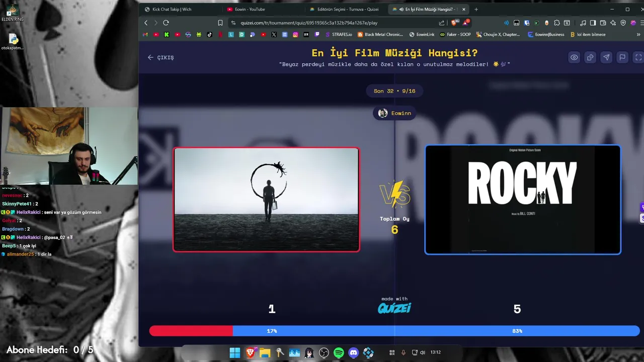Screen dimensions: 644x362
Task: Click the Quizei logo below the cards
Action: click(394, 308)
